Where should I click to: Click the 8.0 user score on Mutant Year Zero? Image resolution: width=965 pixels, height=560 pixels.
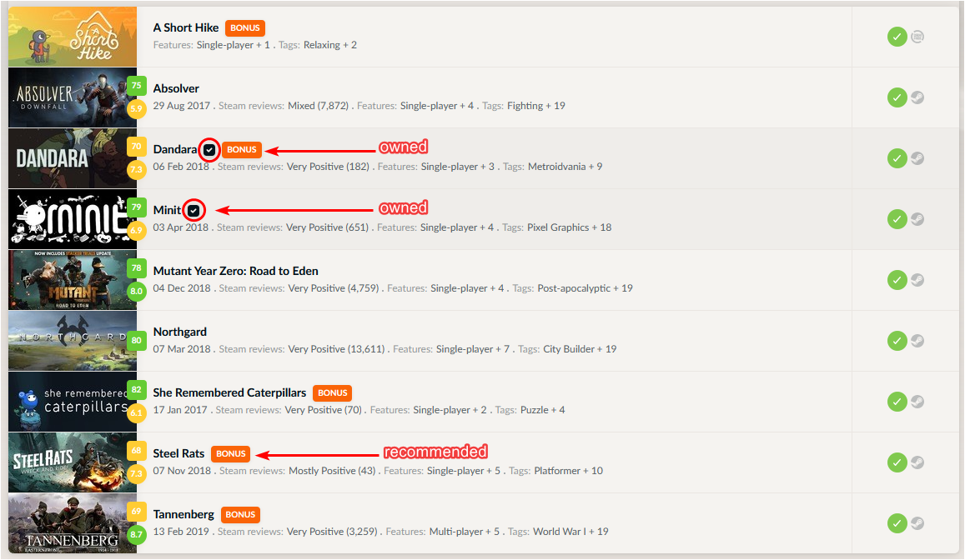pyautogui.click(x=137, y=292)
